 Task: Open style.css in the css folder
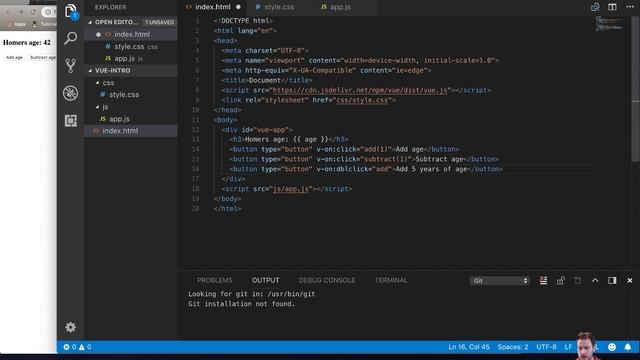(x=131, y=95)
